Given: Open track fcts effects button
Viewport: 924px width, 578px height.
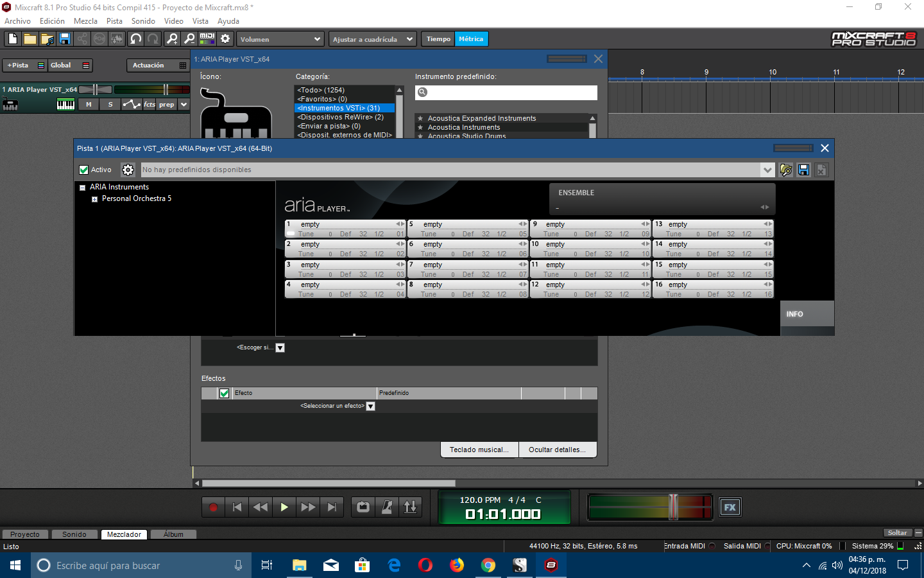Looking at the screenshot, I should (x=150, y=105).
